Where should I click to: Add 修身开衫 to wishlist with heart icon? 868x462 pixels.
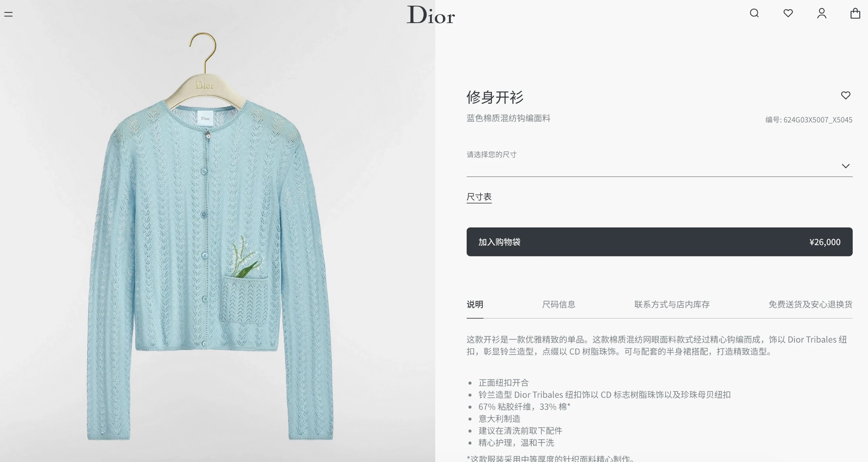pos(846,95)
